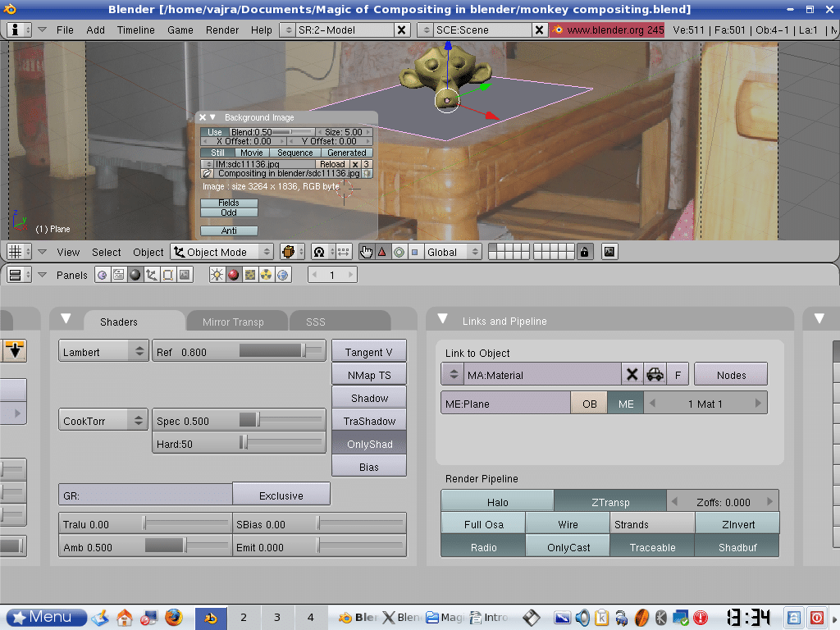
Task: Click the translate manipulator triangle icon
Action: point(381,252)
